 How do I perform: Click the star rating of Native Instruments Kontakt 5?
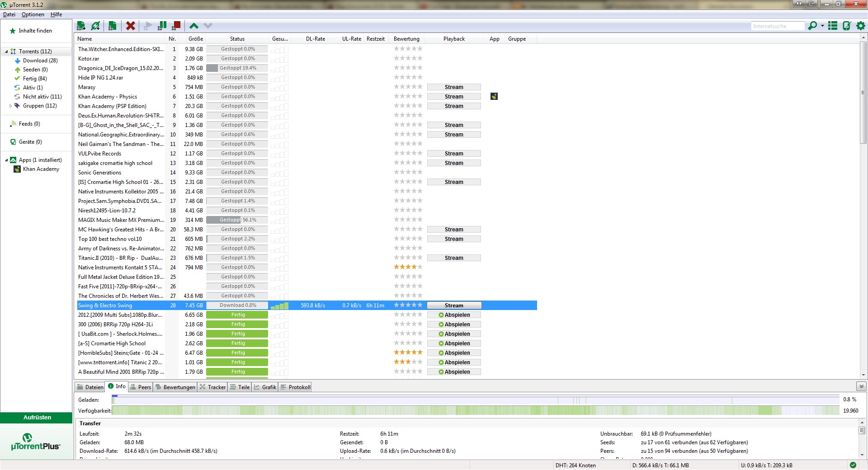coord(408,267)
